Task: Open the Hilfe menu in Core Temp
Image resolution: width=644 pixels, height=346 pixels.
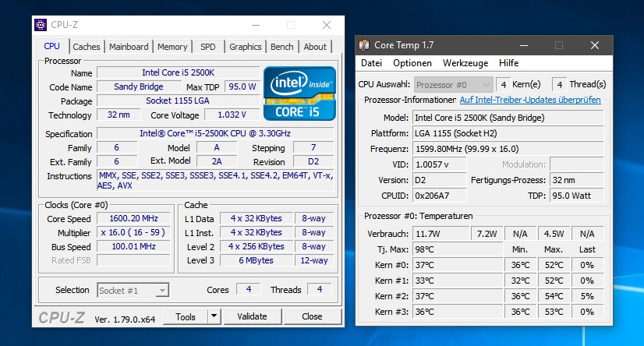Action: click(x=508, y=63)
